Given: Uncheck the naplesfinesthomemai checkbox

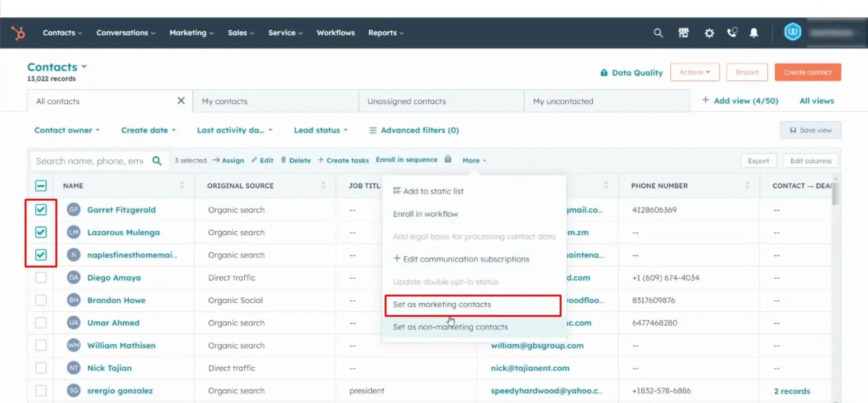Looking at the screenshot, I should click(41, 255).
